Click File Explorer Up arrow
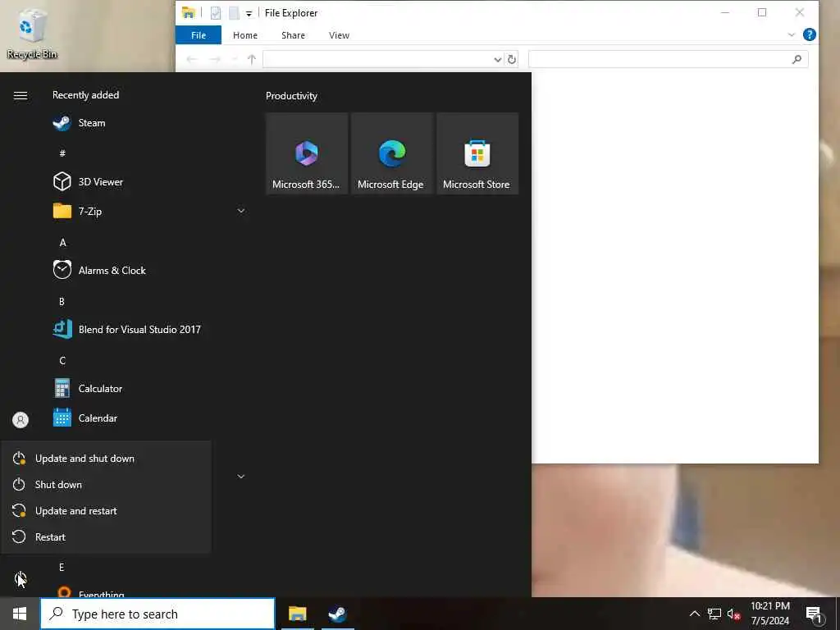The height and width of the screenshot is (630, 840). point(252,59)
